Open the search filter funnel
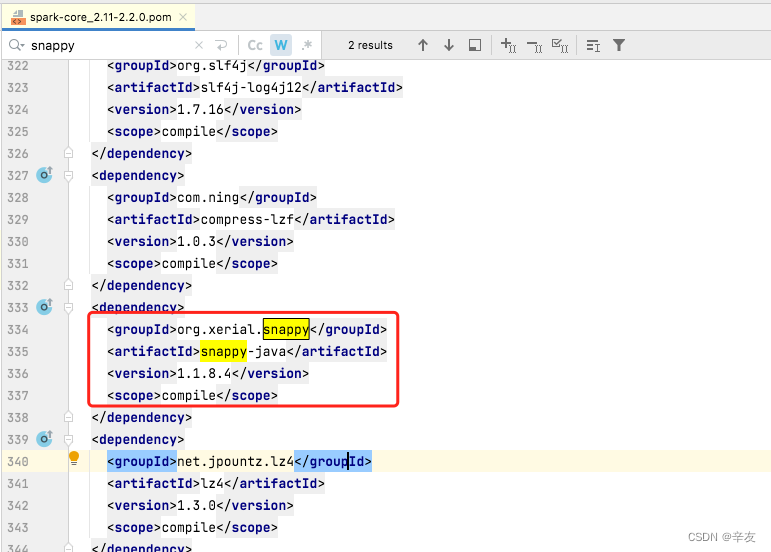This screenshot has height=552, width=771. (x=619, y=45)
